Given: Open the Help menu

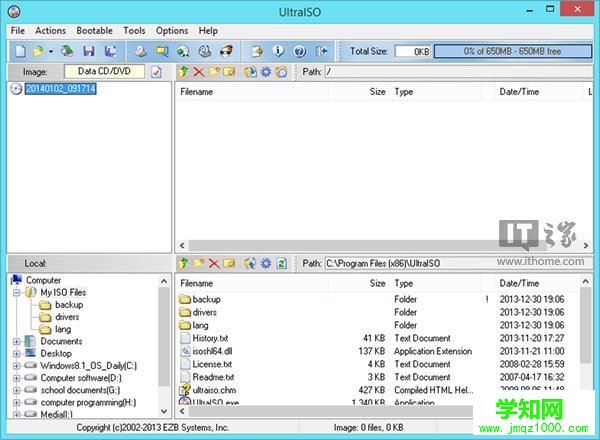Looking at the screenshot, I should [208, 31].
